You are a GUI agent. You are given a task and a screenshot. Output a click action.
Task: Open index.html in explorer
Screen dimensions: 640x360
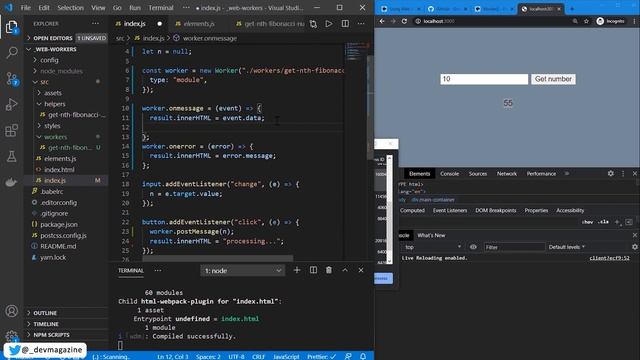pyautogui.click(x=59, y=169)
